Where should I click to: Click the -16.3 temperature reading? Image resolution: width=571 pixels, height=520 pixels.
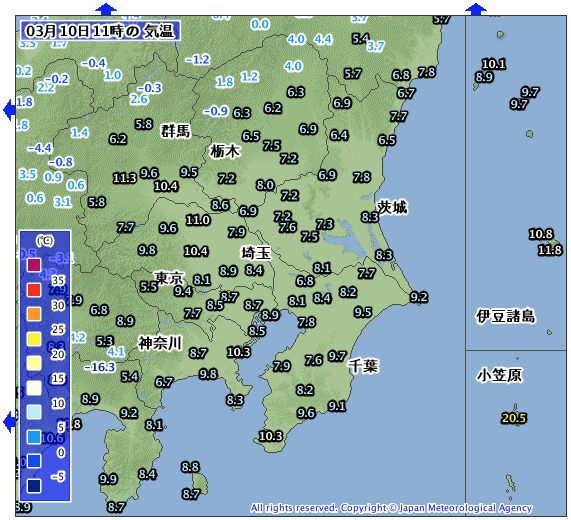click(99, 367)
